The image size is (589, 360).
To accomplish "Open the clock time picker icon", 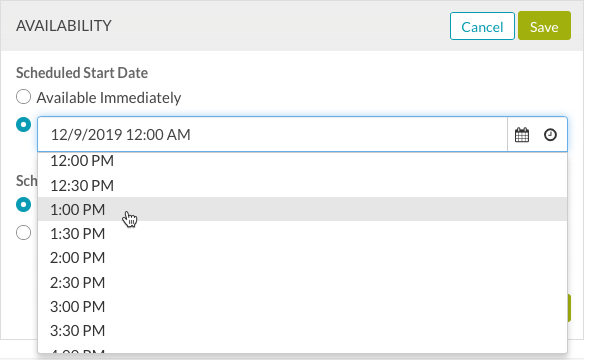I will click(550, 135).
